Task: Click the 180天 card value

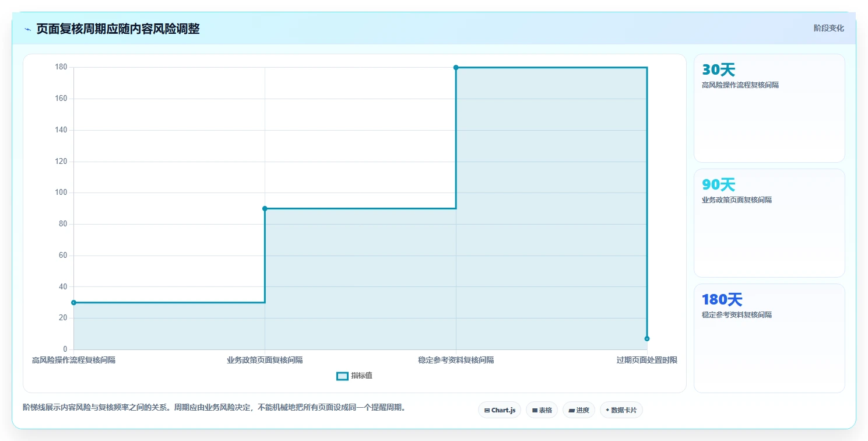Action: tap(722, 300)
